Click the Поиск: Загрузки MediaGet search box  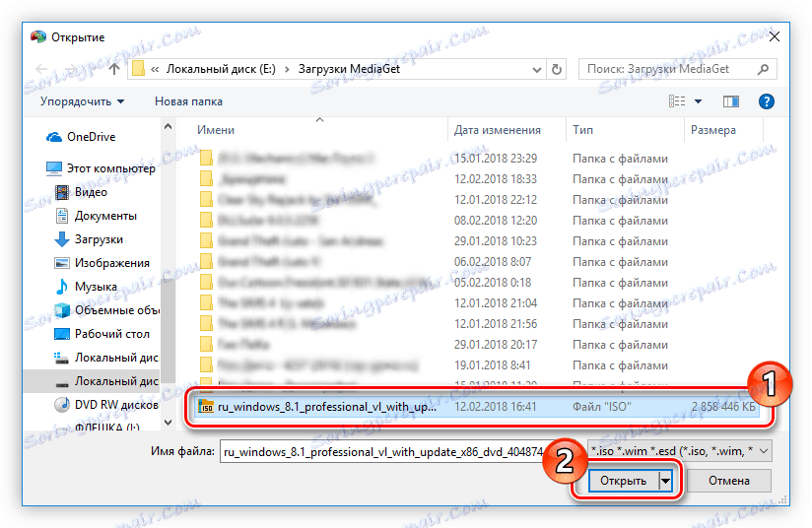pos(677,69)
